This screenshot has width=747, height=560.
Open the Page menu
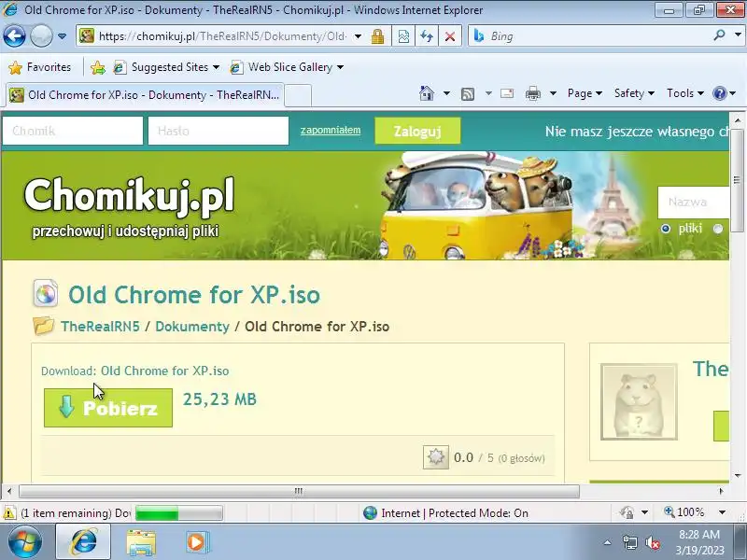tap(585, 93)
